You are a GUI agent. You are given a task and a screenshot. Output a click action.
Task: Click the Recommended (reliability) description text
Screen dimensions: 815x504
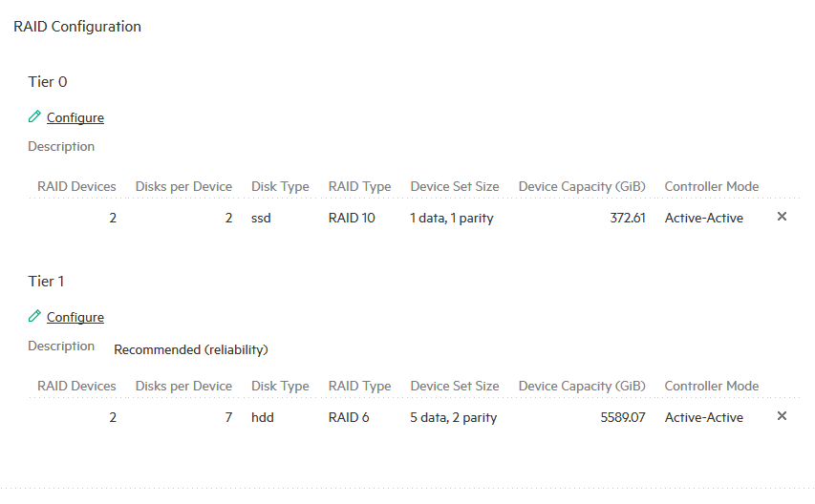[191, 350]
